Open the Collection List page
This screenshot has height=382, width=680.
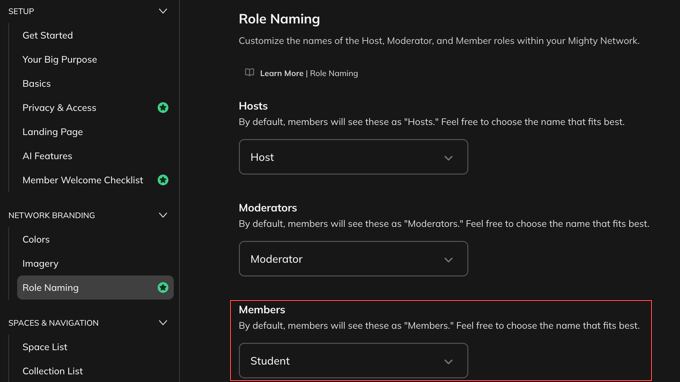coord(52,371)
